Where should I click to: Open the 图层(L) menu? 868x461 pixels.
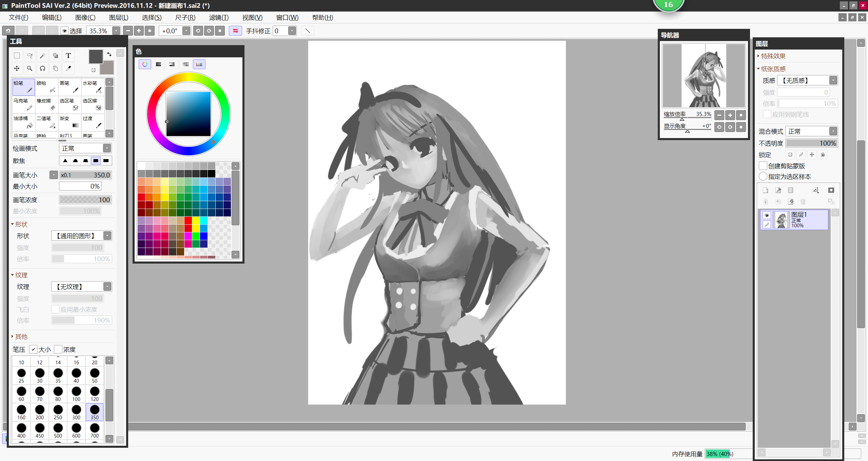119,18
